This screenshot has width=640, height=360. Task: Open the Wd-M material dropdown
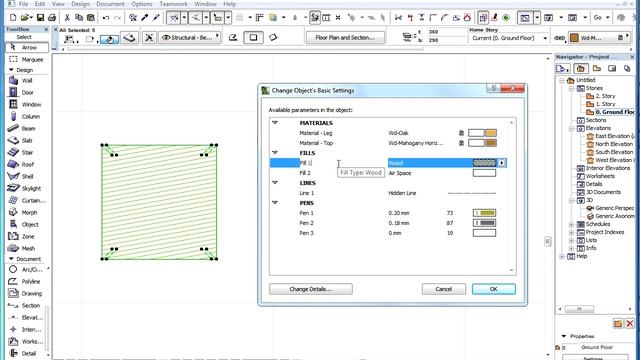point(599,38)
